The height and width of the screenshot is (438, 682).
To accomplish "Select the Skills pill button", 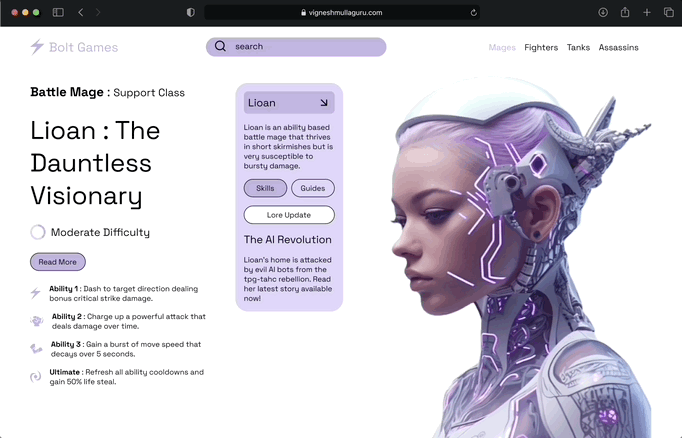I will 265,188.
